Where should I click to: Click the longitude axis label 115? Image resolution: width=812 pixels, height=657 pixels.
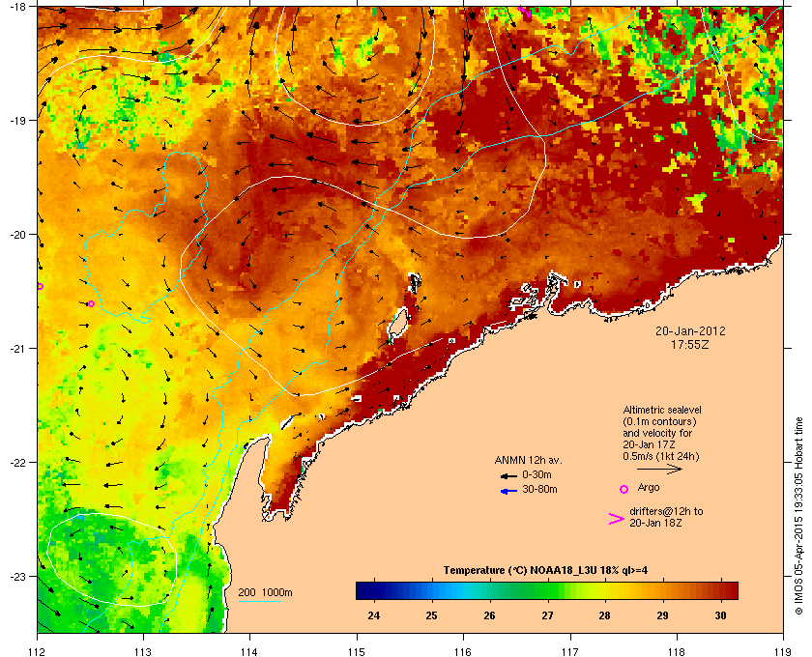coord(357,651)
